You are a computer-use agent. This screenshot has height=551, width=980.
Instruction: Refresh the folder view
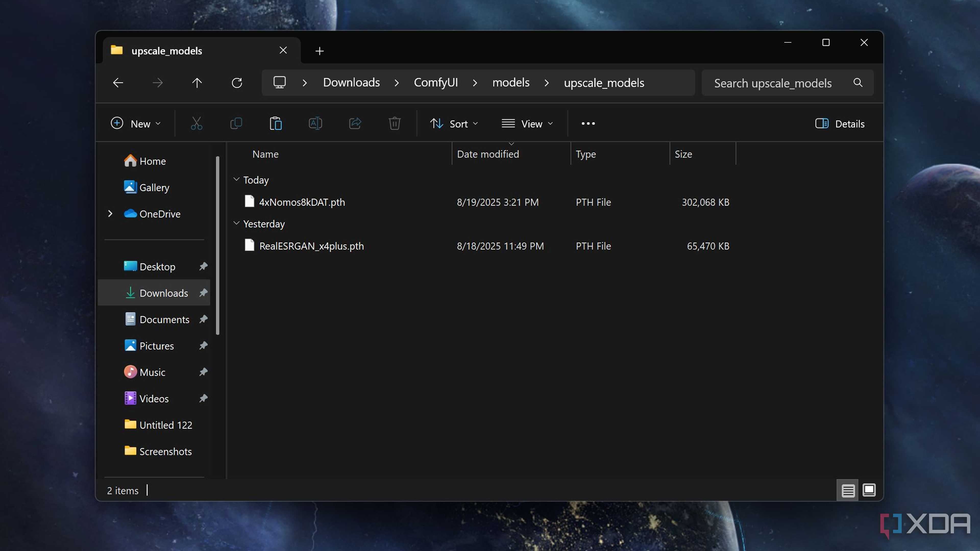(x=237, y=82)
